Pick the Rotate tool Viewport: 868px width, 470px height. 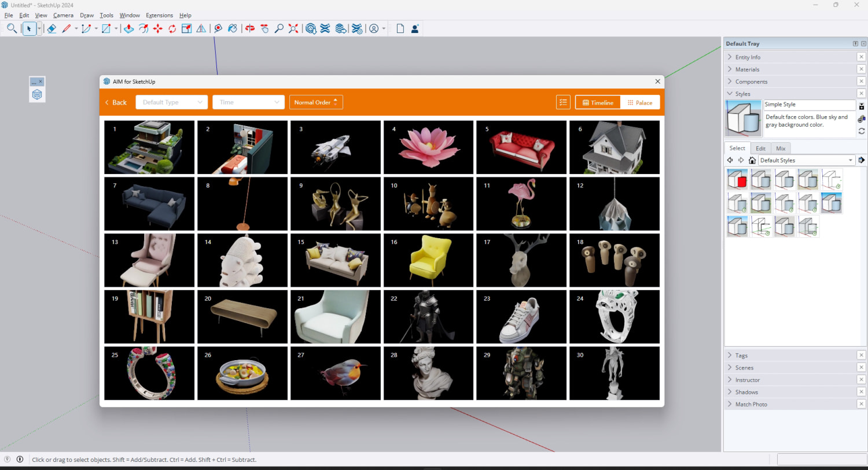coord(172,28)
